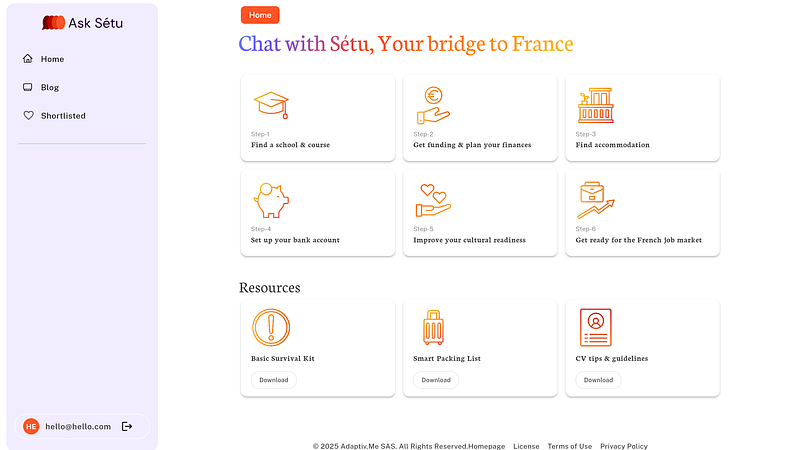Click the orange Home breadcrumb tag
This screenshot has width=800, height=450.
260,15
